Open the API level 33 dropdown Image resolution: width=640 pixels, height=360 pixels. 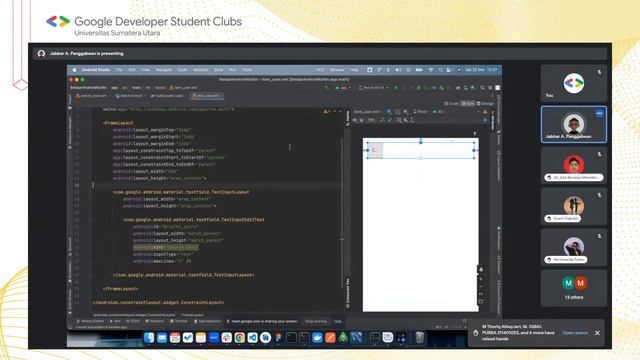[x=438, y=111]
